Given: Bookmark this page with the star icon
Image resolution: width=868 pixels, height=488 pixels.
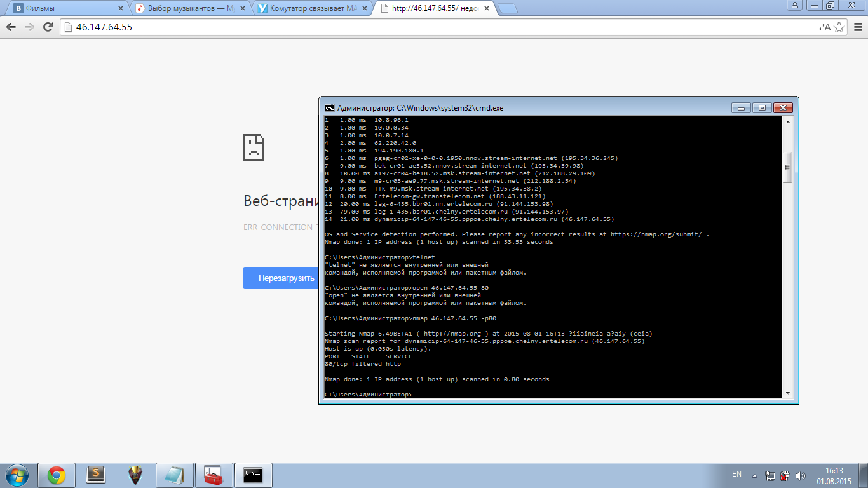Looking at the screenshot, I should pyautogui.click(x=839, y=27).
